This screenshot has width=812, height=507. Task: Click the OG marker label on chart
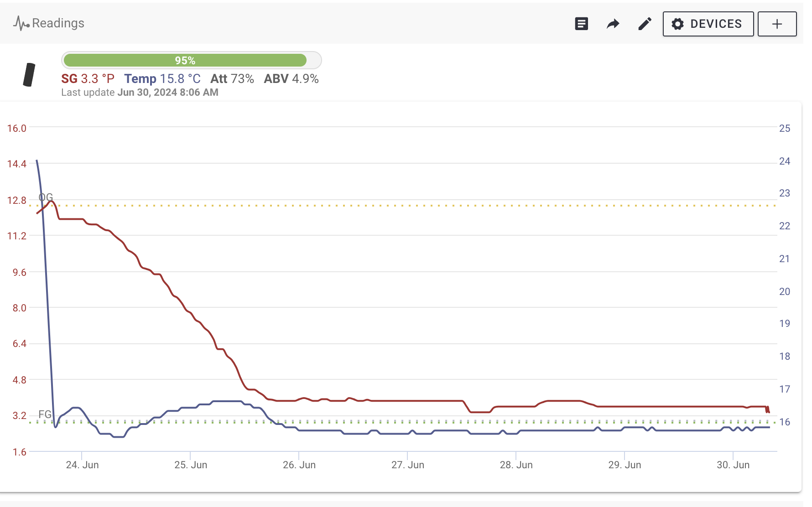[46, 197]
